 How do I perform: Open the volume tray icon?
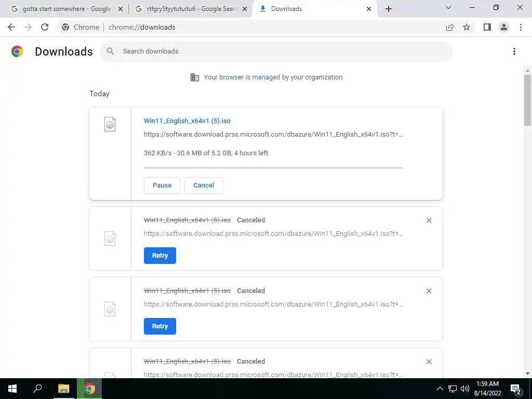465,389
